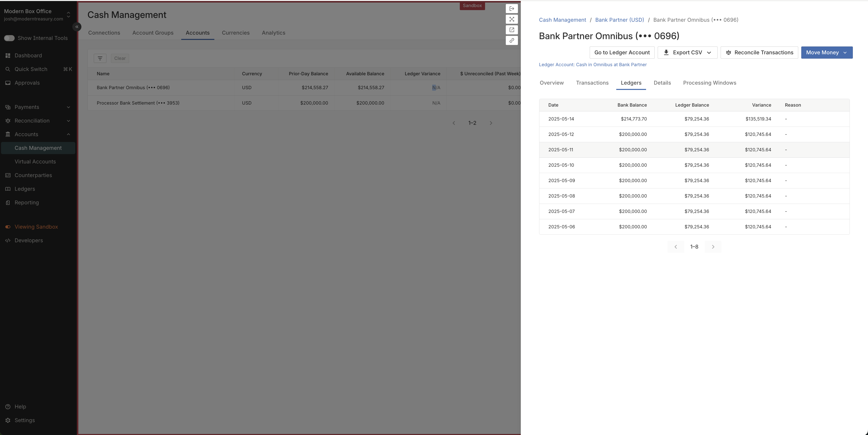Expand the Payments menu chevron

click(68, 107)
